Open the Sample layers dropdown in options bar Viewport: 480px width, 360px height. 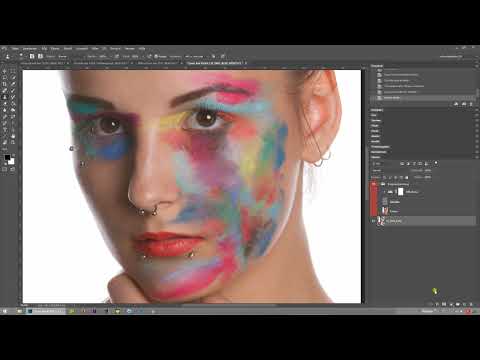tap(193, 56)
